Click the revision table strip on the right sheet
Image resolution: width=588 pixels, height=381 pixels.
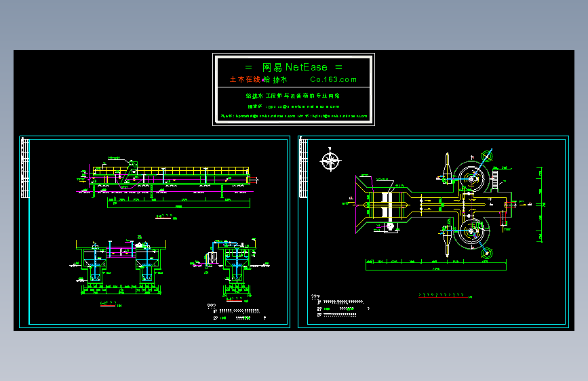(x=303, y=167)
